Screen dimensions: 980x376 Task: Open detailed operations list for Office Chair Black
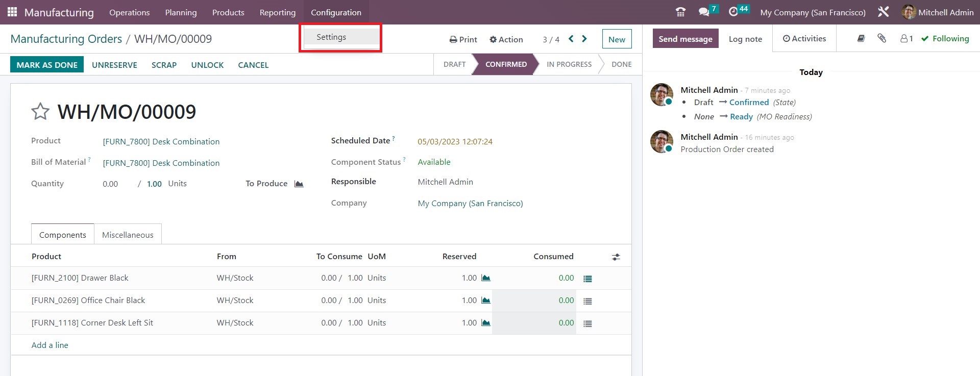587,301
